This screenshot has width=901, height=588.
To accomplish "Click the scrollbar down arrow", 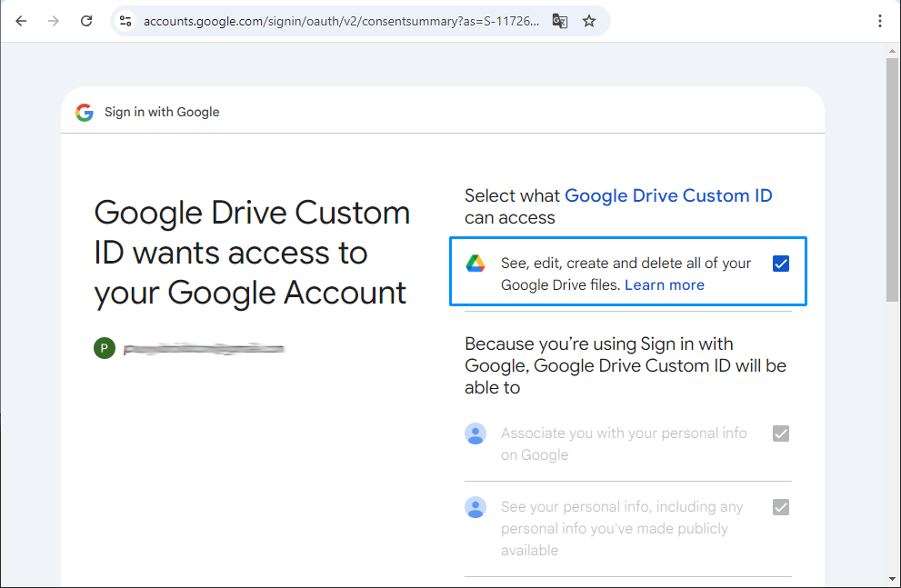I will tap(892, 579).
